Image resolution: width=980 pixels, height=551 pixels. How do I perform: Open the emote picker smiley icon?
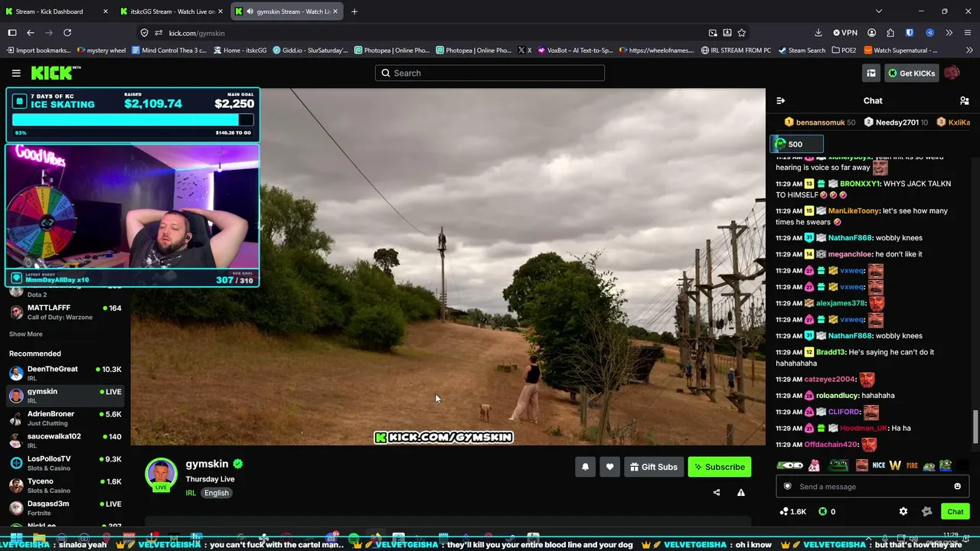point(957,487)
